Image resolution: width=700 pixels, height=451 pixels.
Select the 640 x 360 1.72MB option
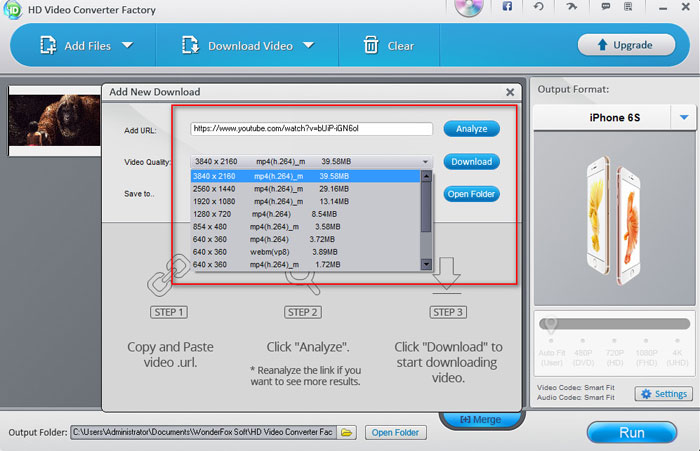[x=305, y=264]
